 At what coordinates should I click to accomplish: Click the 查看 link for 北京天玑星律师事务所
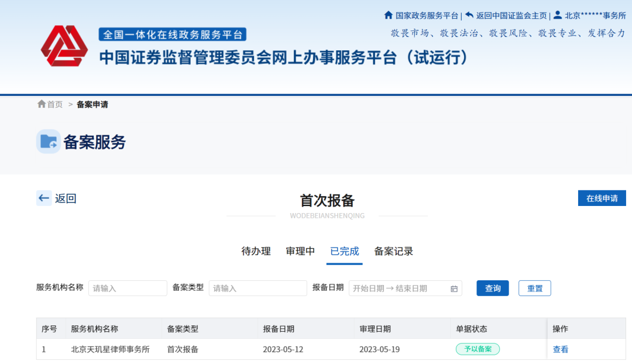coord(560,349)
